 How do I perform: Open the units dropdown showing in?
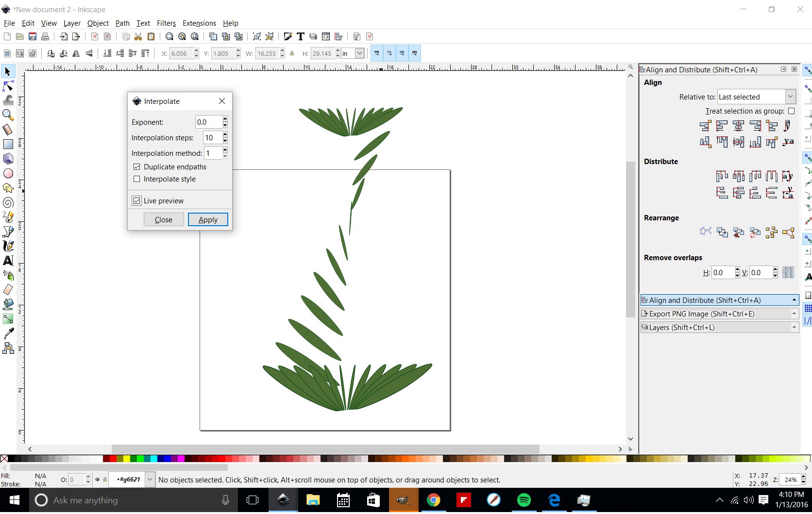(x=353, y=53)
